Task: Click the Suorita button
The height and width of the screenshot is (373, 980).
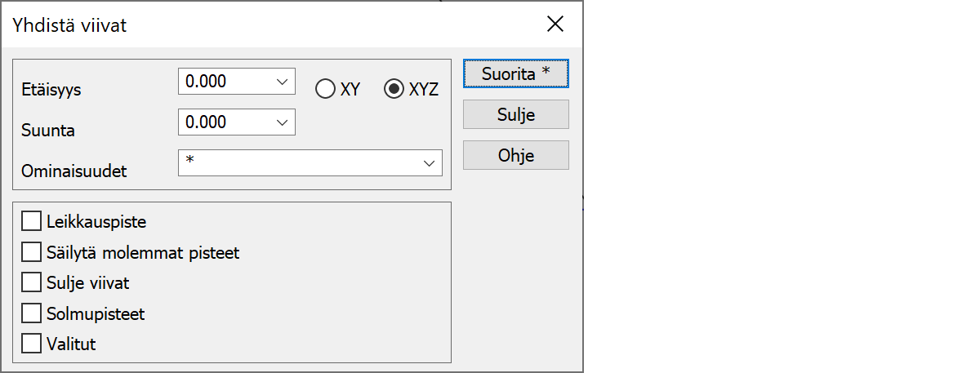Action: [x=515, y=74]
